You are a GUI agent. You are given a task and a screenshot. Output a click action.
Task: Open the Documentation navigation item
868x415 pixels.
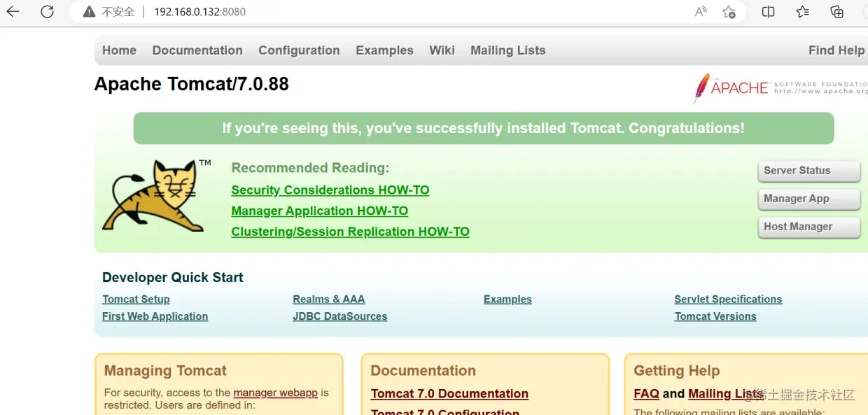click(197, 50)
